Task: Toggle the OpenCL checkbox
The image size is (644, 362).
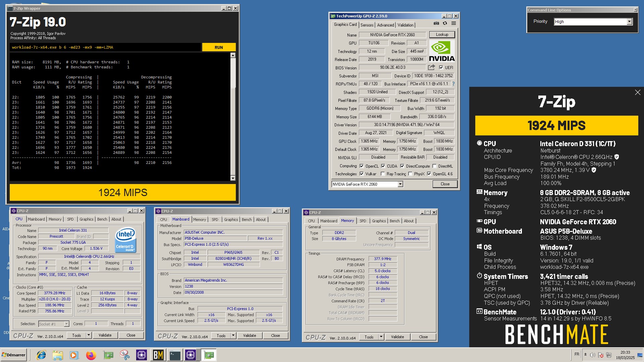Action: click(x=362, y=166)
